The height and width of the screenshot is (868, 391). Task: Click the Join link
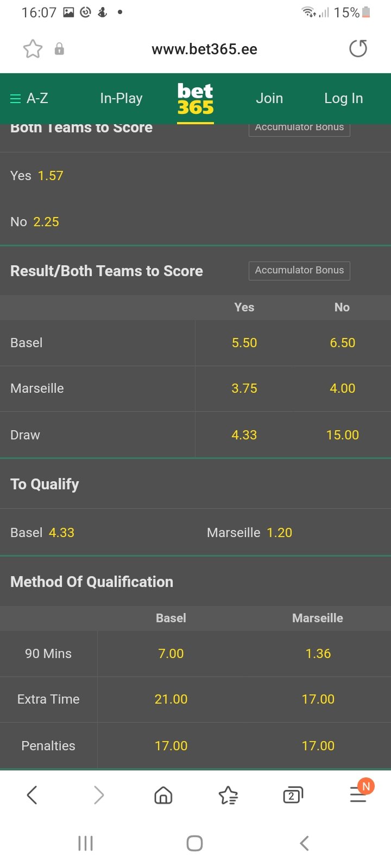pos(269,98)
